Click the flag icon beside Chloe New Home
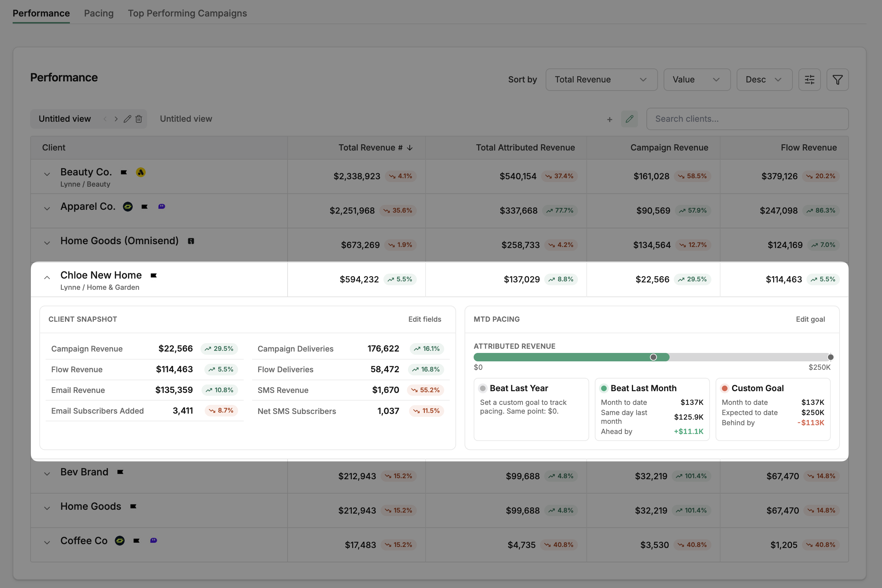Screen dimensions: 882x588 153,275
